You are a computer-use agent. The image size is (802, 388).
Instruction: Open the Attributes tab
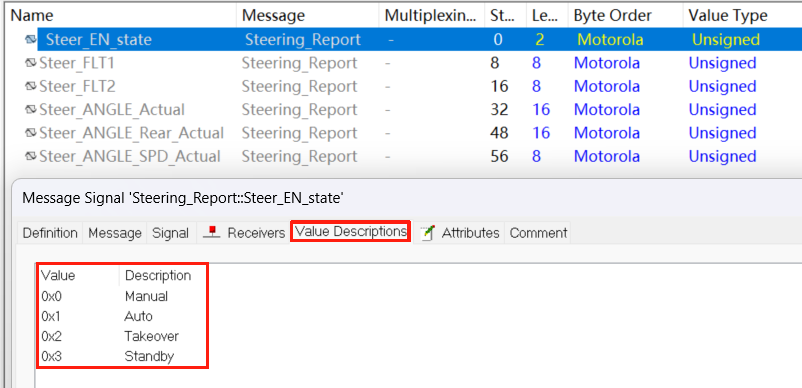coord(459,233)
